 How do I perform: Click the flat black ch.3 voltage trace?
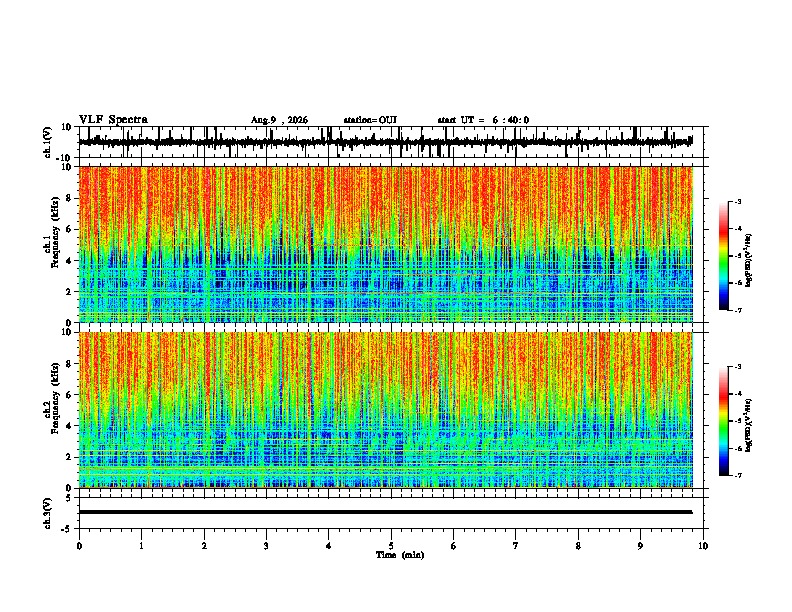(385, 512)
